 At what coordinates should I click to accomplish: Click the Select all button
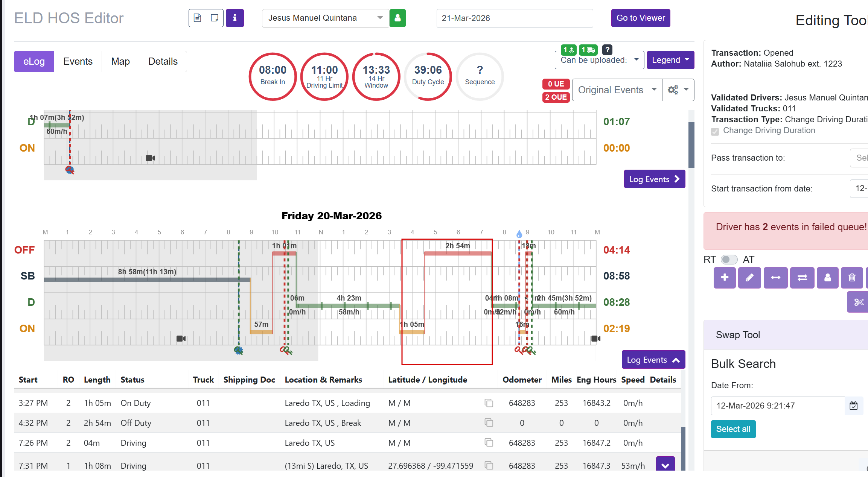click(733, 429)
